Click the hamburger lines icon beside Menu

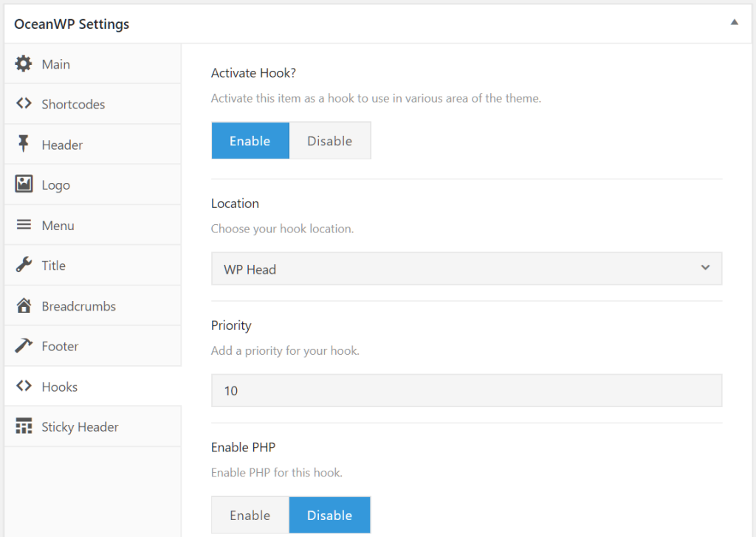(24, 225)
